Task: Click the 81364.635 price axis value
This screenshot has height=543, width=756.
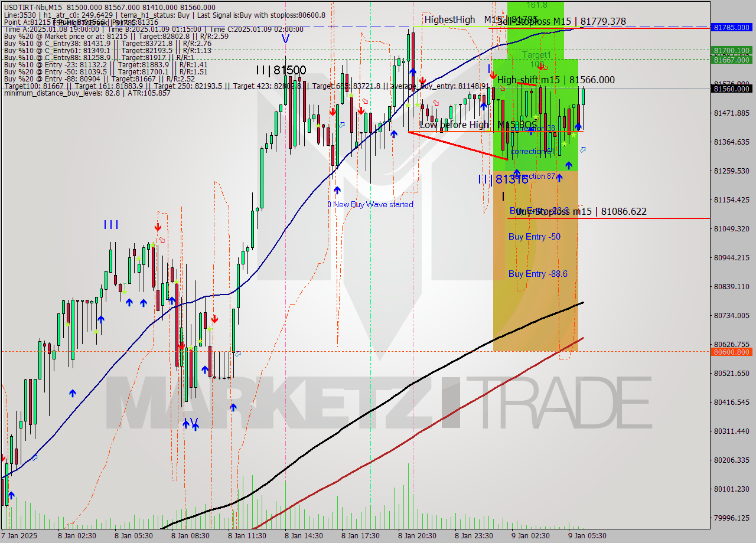Action: click(x=732, y=142)
